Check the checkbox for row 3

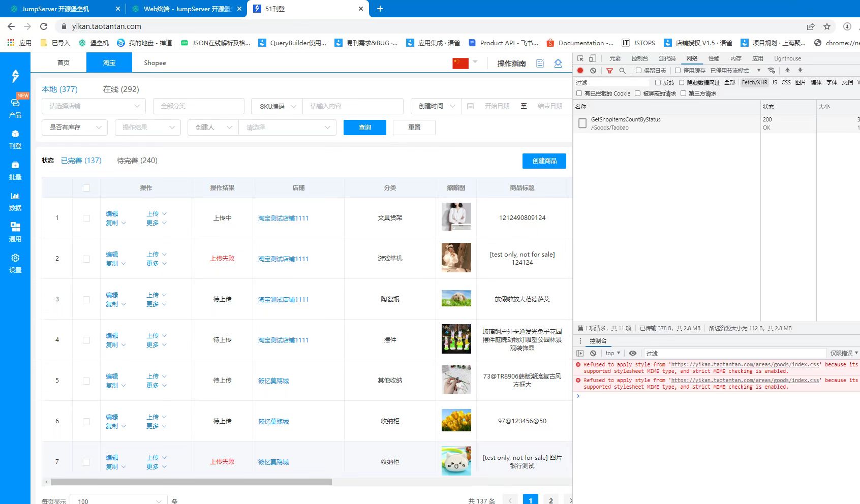coord(86,300)
